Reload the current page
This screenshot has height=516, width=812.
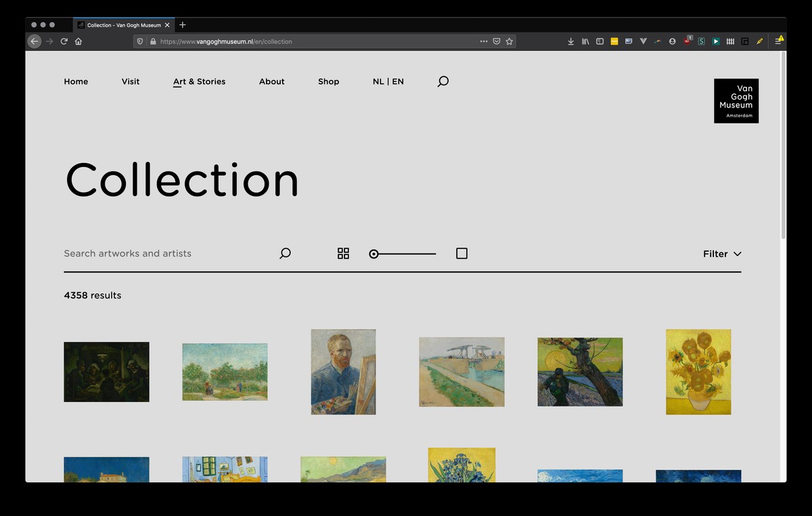click(64, 41)
